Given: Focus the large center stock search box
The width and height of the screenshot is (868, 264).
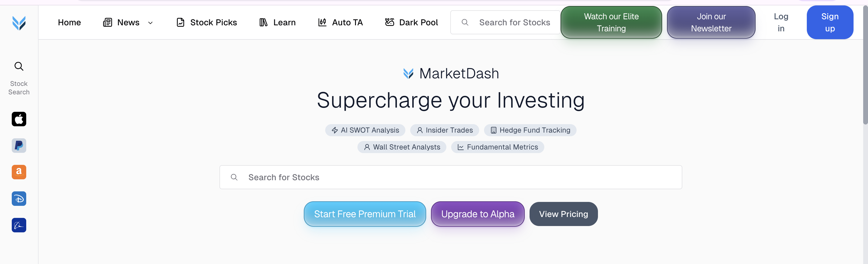Looking at the screenshot, I should click(x=451, y=177).
